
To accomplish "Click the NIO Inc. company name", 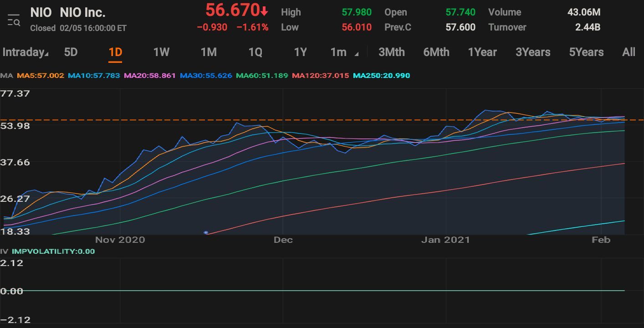I will point(82,12).
